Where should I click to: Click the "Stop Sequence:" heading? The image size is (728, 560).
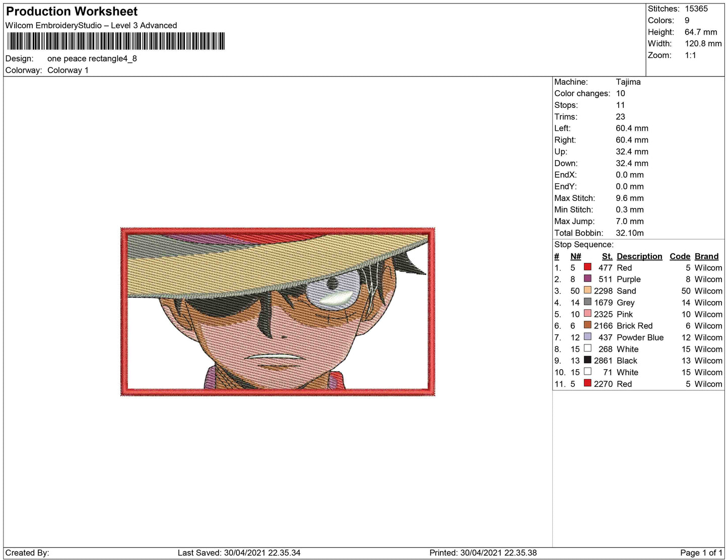(x=584, y=244)
